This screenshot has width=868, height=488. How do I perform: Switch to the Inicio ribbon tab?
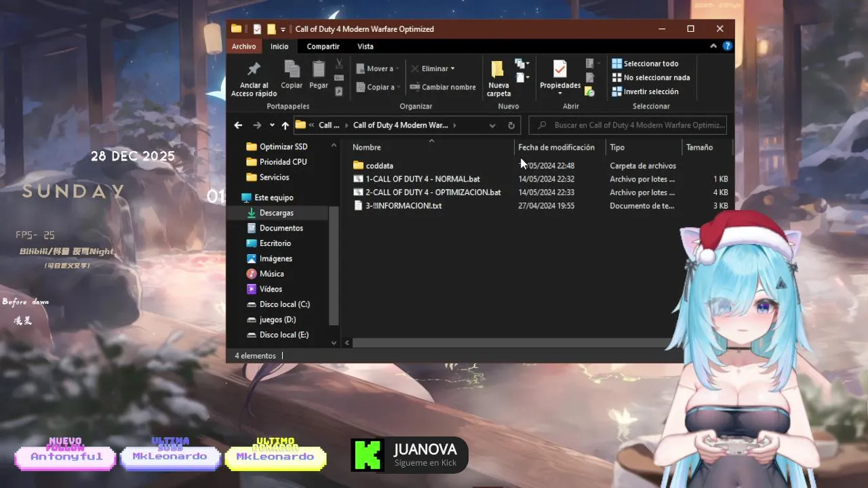[x=279, y=46]
